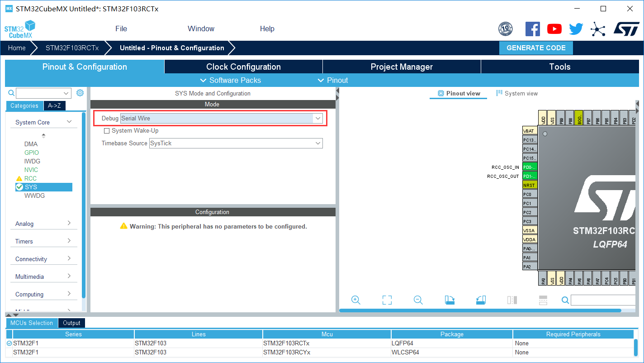
Task: Open the Software Packs dropdown
Action: tap(230, 80)
